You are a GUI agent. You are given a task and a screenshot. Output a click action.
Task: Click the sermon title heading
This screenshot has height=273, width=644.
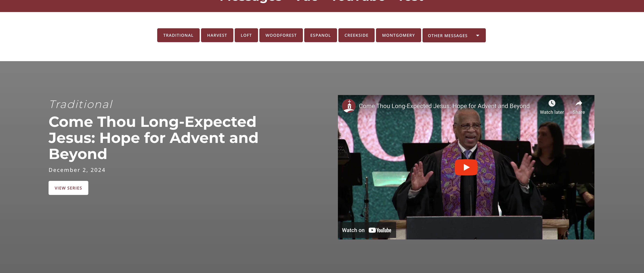click(153, 138)
